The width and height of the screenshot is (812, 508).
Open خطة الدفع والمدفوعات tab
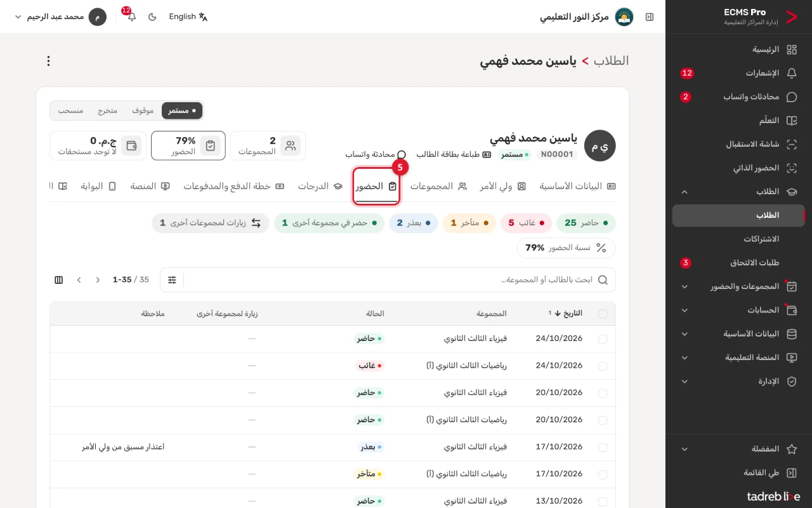click(x=234, y=186)
